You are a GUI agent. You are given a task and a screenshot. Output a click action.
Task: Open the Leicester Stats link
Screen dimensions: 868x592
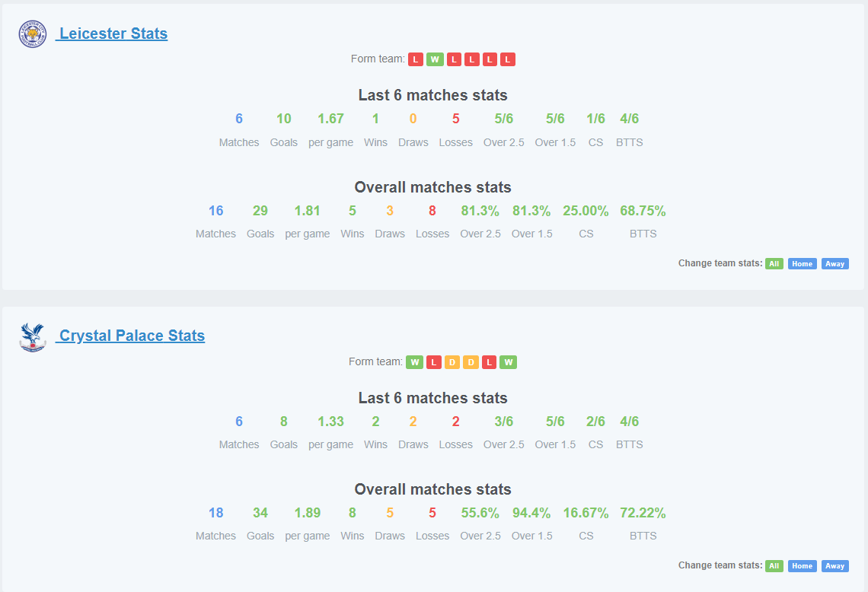tap(112, 33)
